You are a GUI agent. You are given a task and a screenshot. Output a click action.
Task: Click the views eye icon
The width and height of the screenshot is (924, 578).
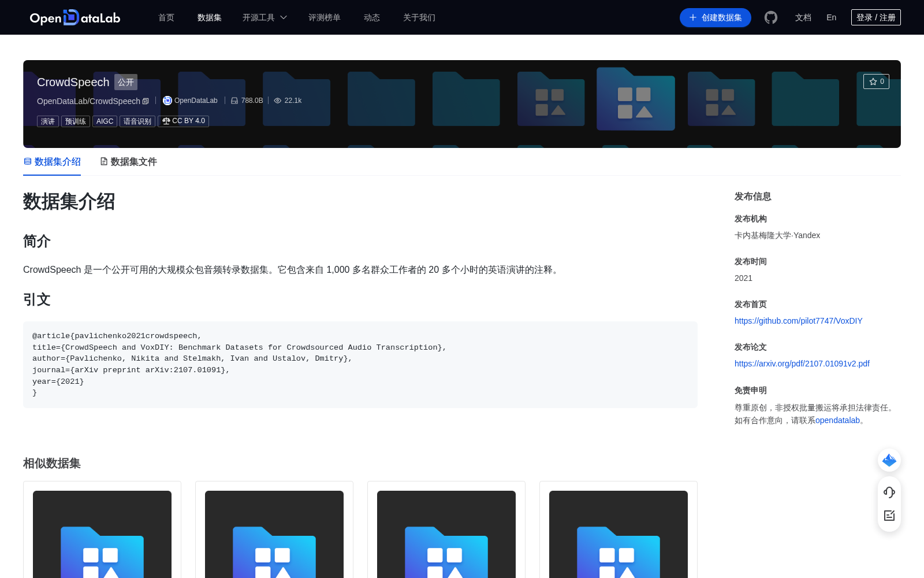pyautogui.click(x=278, y=101)
